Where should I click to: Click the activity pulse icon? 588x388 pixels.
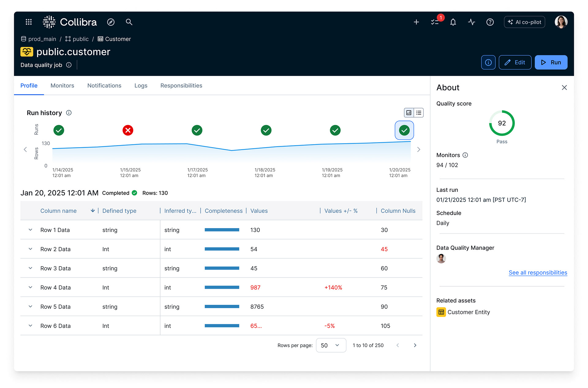471,22
